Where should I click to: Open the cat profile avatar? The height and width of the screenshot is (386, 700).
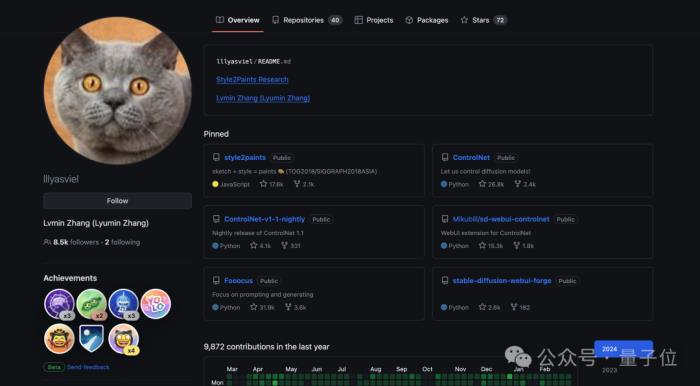point(117,91)
